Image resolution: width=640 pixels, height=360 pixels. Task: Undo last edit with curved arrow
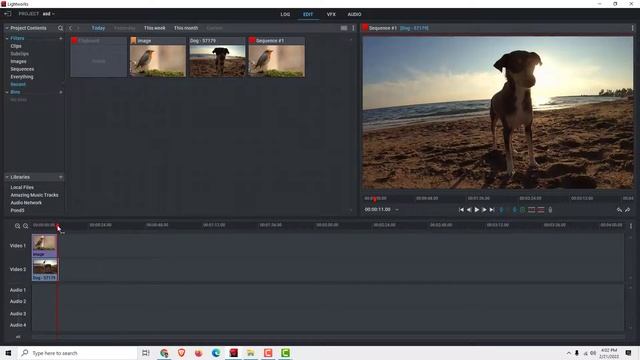point(619,210)
